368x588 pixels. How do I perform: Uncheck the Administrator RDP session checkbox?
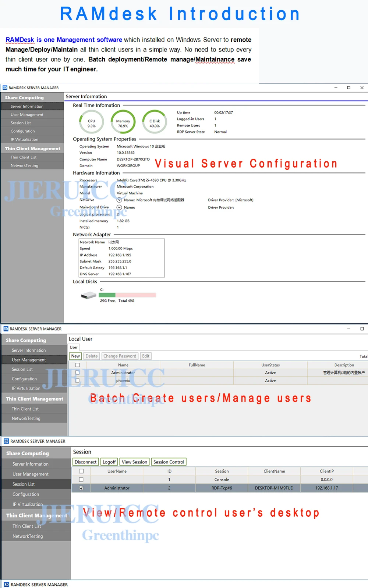click(x=81, y=488)
